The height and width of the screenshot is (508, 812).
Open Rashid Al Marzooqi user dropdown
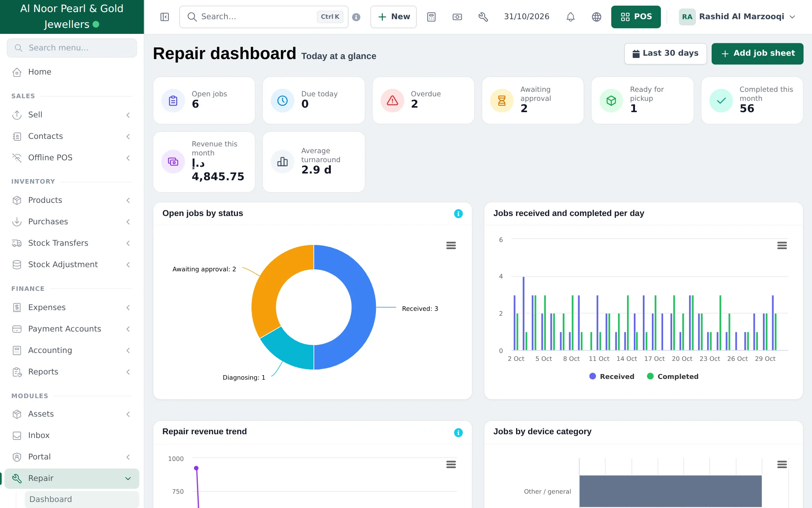(738, 17)
